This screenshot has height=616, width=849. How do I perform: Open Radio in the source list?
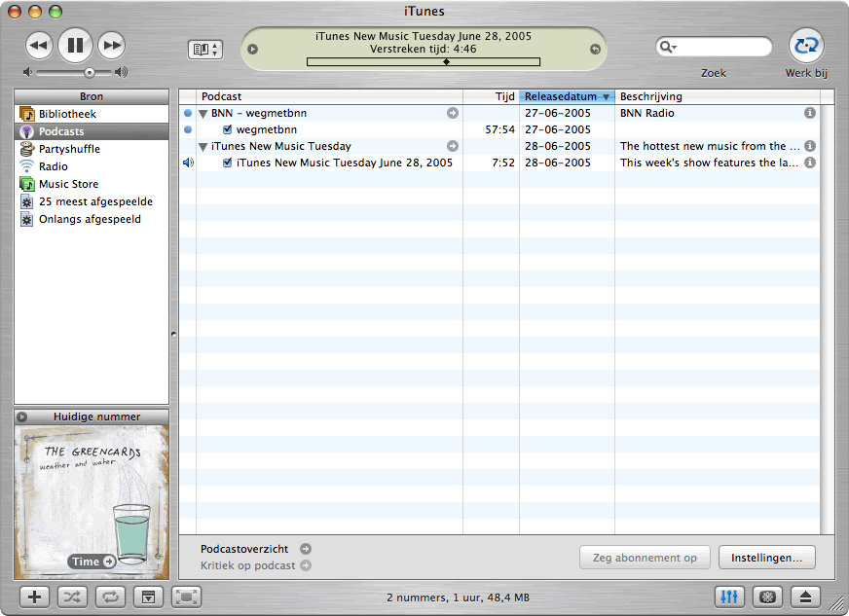(x=92, y=166)
